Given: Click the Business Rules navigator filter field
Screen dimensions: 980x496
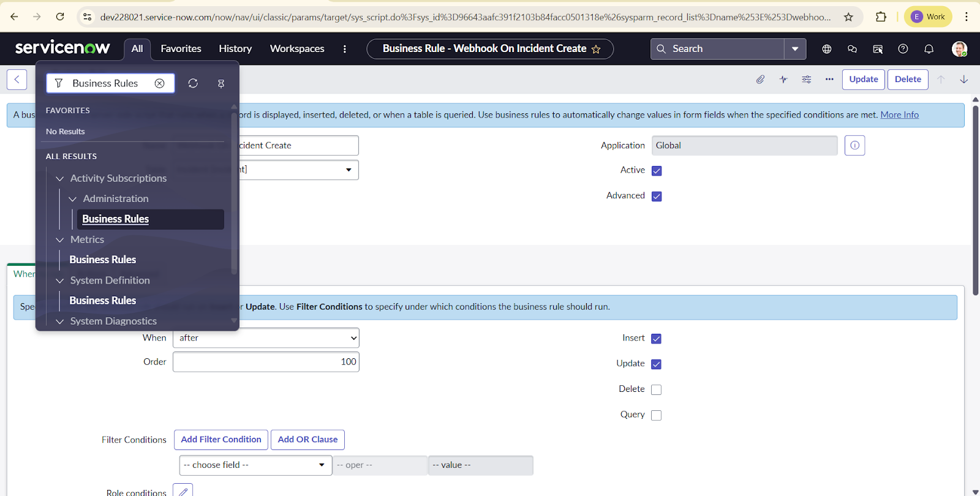Looking at the screenshot, I should [x=110, y=83].
